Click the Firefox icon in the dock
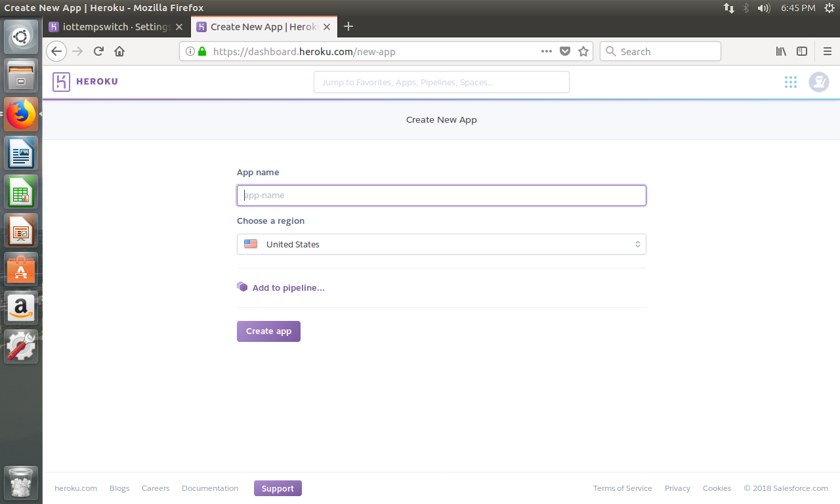 (21, 114)
